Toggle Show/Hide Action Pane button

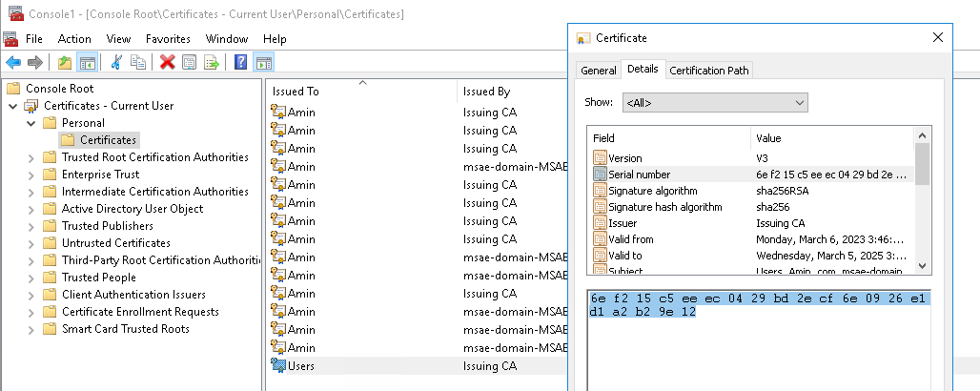263,62
